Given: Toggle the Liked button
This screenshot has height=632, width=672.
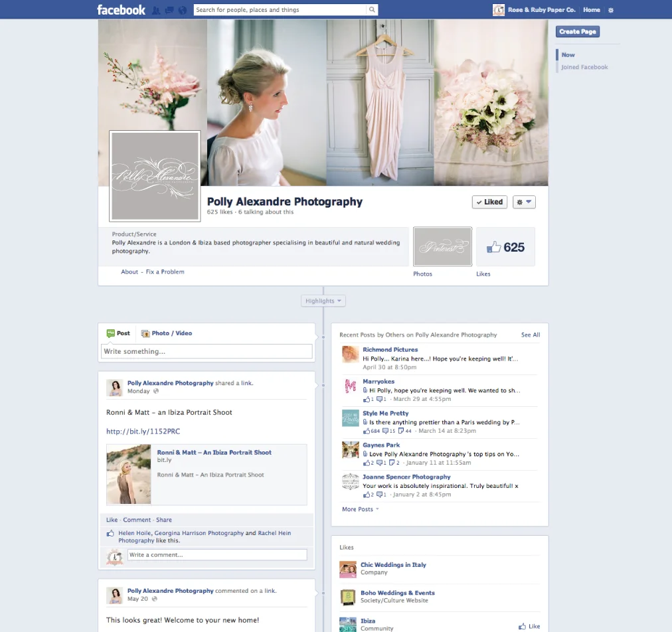Looking at the screenshot, I should point(489,202).
